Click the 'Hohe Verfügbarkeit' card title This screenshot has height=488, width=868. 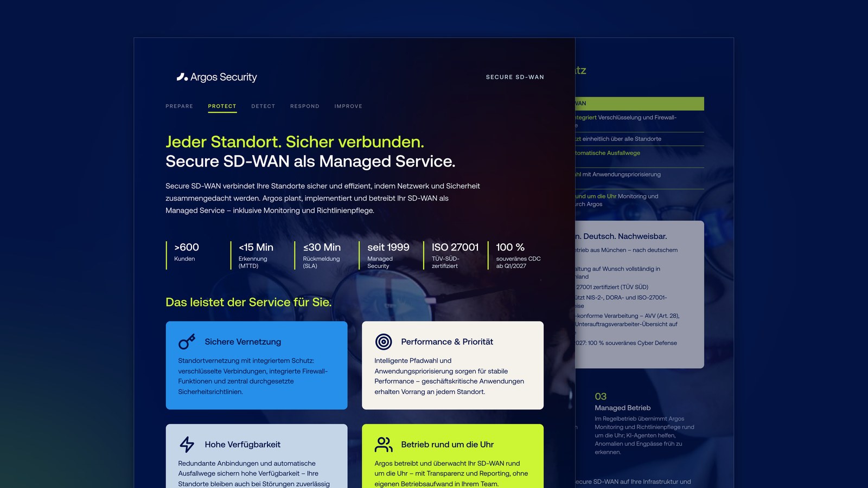coord(242,445)
